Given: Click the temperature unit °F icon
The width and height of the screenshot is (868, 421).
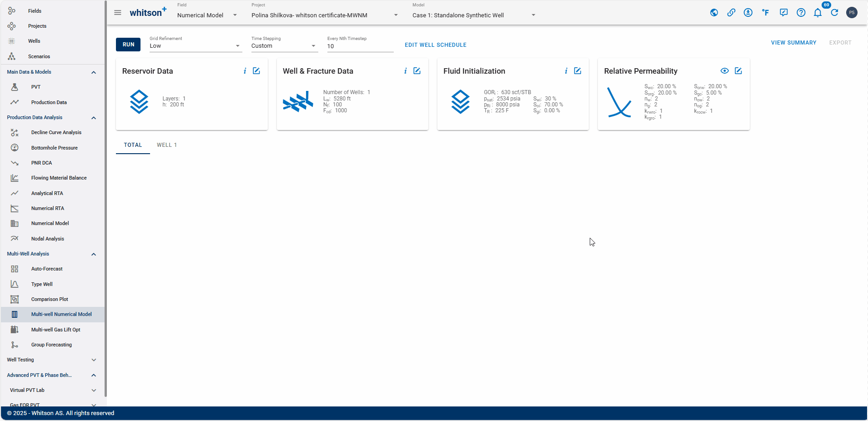Looking at the screenshot, I should tap(766, 13).
